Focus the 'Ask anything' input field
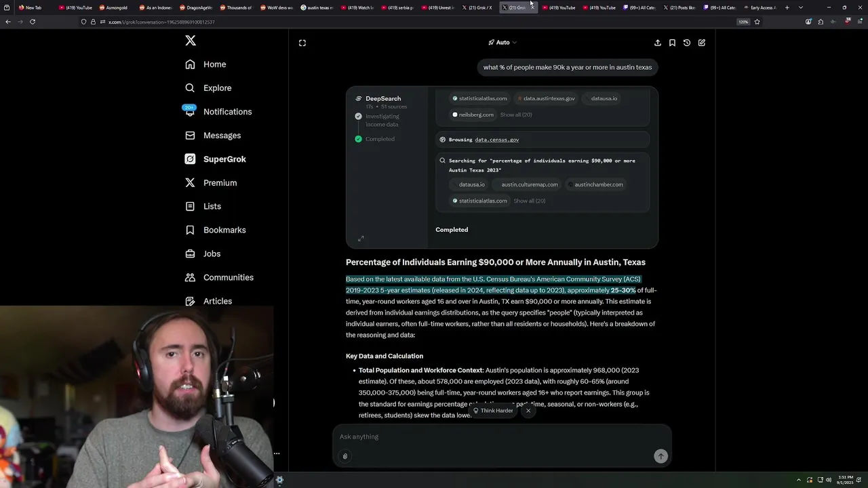This screenshot has height=488, width=868. [502, 436]
